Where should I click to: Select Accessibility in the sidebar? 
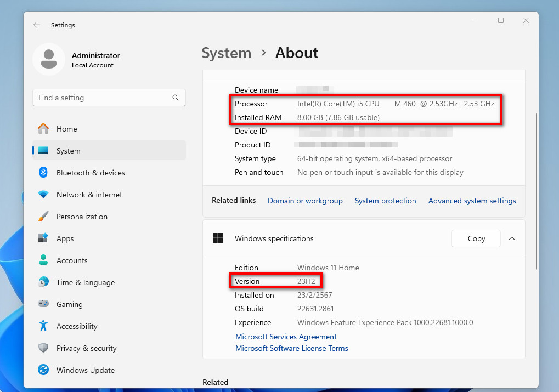pyautogui.click(x=109, y=326)
